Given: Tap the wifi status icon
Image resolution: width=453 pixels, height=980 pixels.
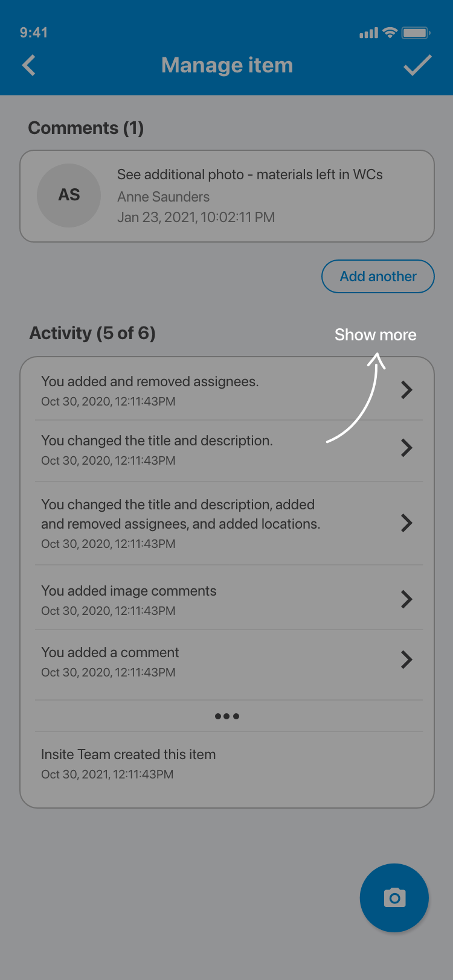Looking at the screenshot, I should point(390,33).
